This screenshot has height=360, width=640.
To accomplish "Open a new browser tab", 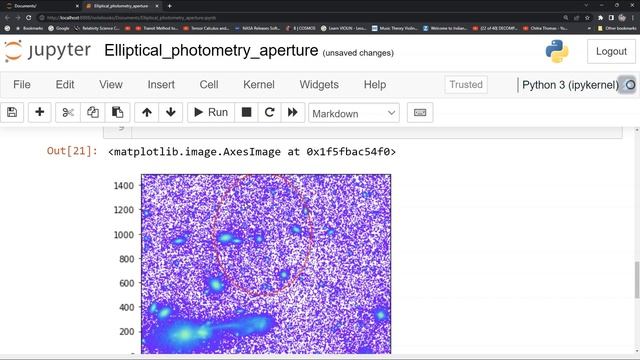I will (x=169, y=6).
